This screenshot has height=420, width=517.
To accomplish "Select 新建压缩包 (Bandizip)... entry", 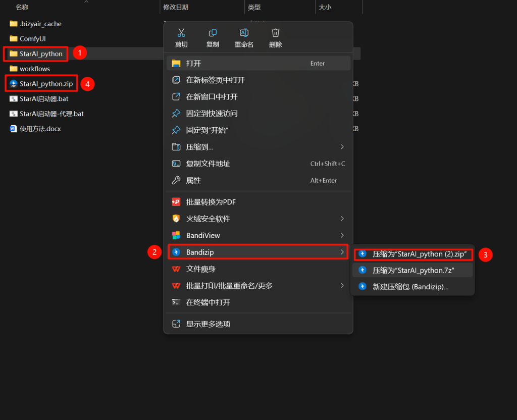I will pyautogui.click(x=413, y=287).
